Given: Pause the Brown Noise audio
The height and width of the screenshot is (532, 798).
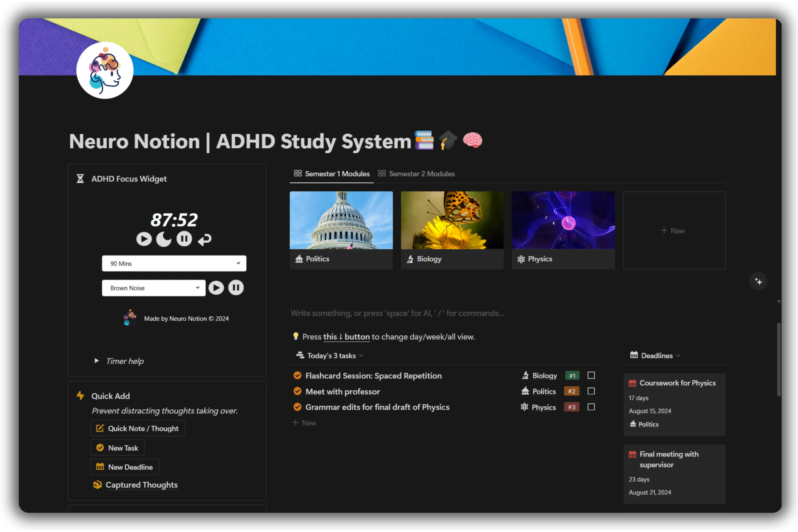Looking at the screenshot, I should point(236,287).
